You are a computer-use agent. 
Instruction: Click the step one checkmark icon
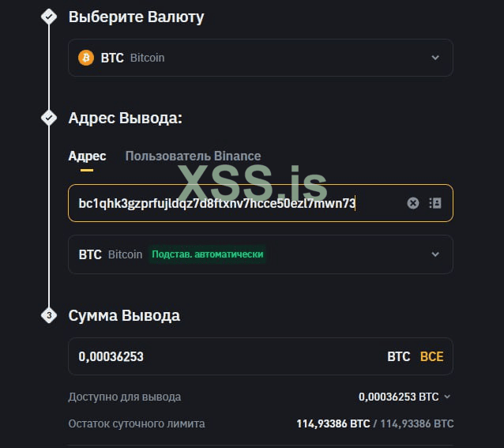coord(49,17)
